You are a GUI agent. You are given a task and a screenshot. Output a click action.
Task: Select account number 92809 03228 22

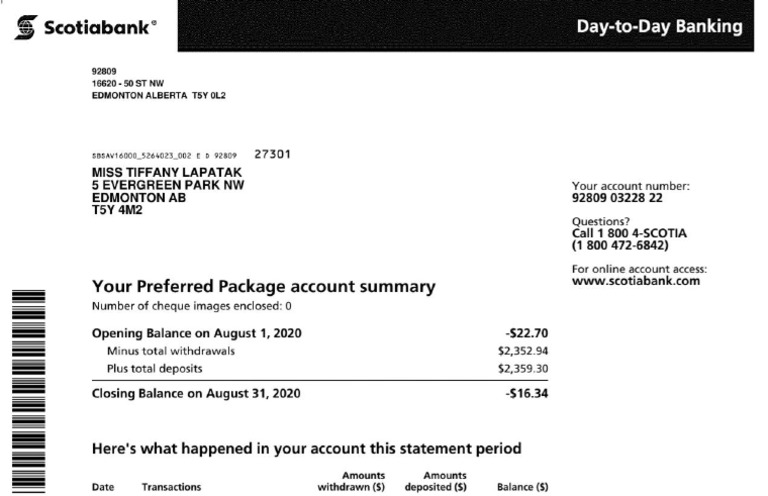(x=617, y=198)
